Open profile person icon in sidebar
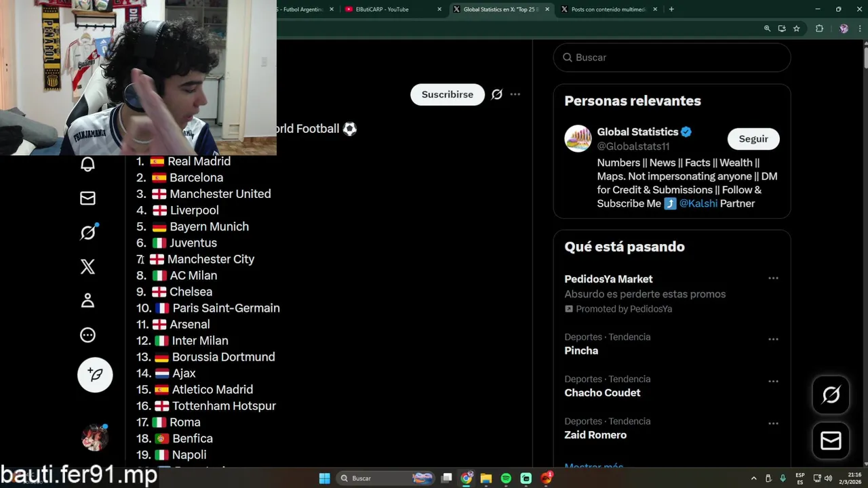868x488 pixels. (x=87, y=300)
